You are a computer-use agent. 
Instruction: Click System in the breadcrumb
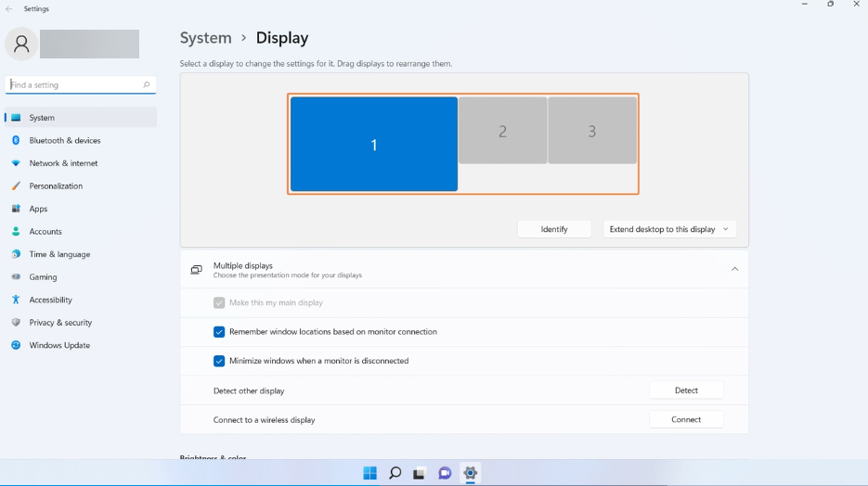coord(205,38)
